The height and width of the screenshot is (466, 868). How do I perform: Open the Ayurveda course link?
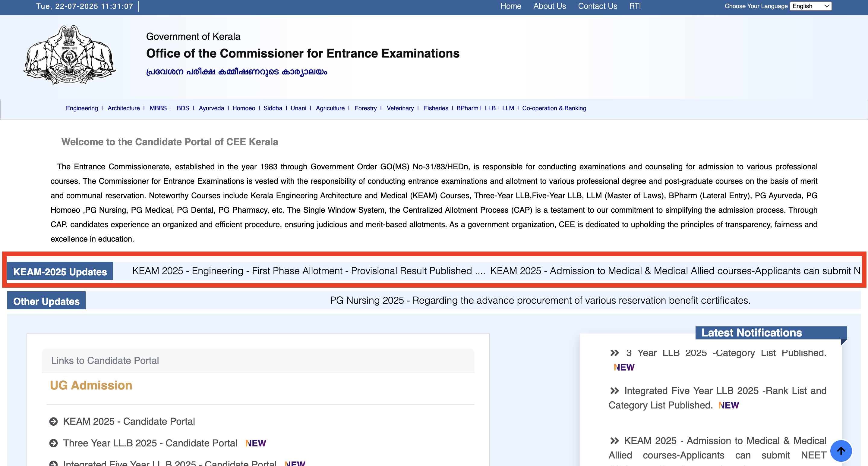[211, 108]
